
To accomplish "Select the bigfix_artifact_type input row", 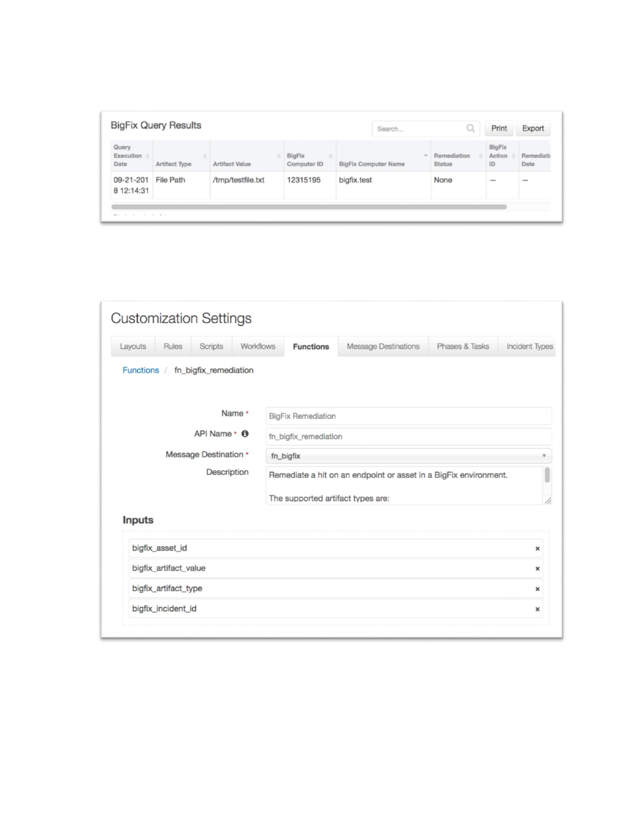I will coord(336,588).
